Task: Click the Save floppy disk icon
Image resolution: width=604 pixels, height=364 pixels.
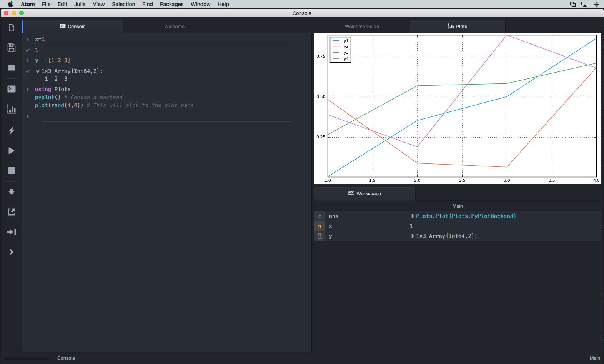Action: (x=12, y=47)
